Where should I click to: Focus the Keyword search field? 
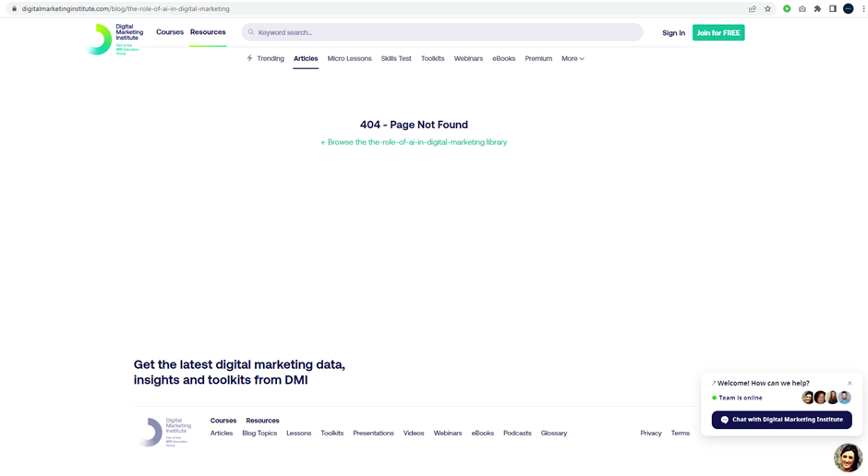(441, 32)
